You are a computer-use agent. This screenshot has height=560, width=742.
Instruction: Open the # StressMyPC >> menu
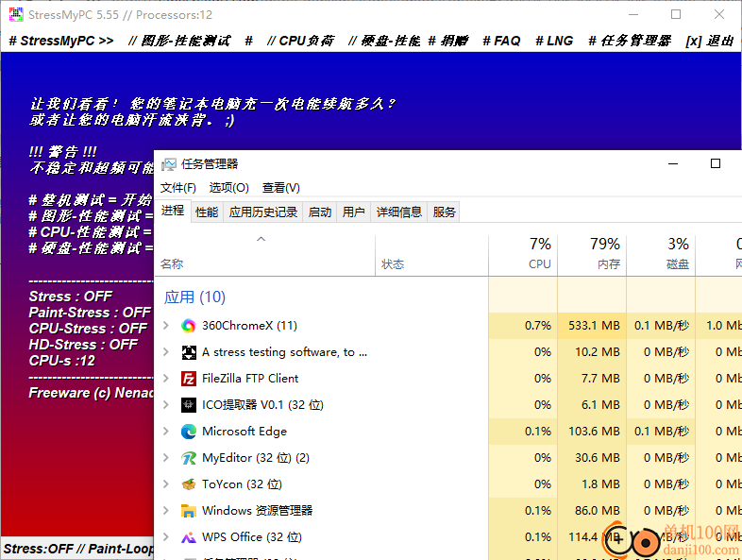(x=61, y=42)
